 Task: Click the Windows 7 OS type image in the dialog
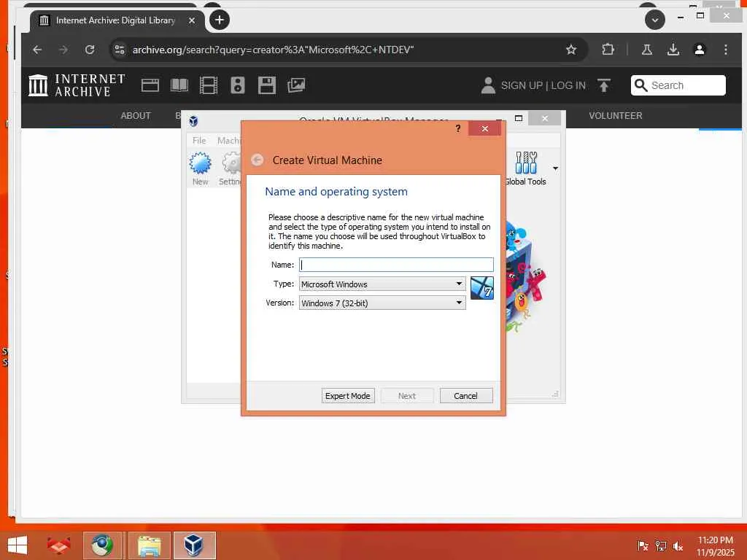coord(482,288)
